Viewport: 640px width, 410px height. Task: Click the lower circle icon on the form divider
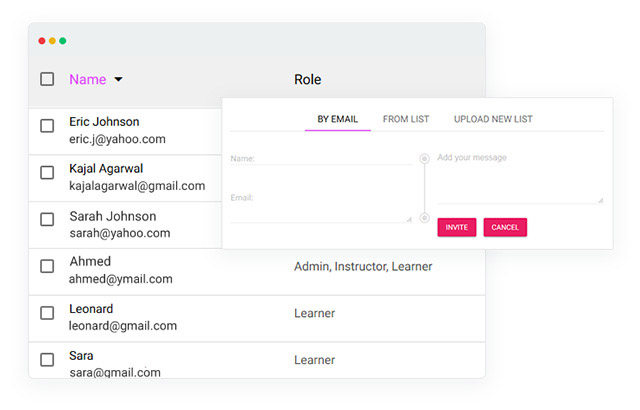pos(424,217)
